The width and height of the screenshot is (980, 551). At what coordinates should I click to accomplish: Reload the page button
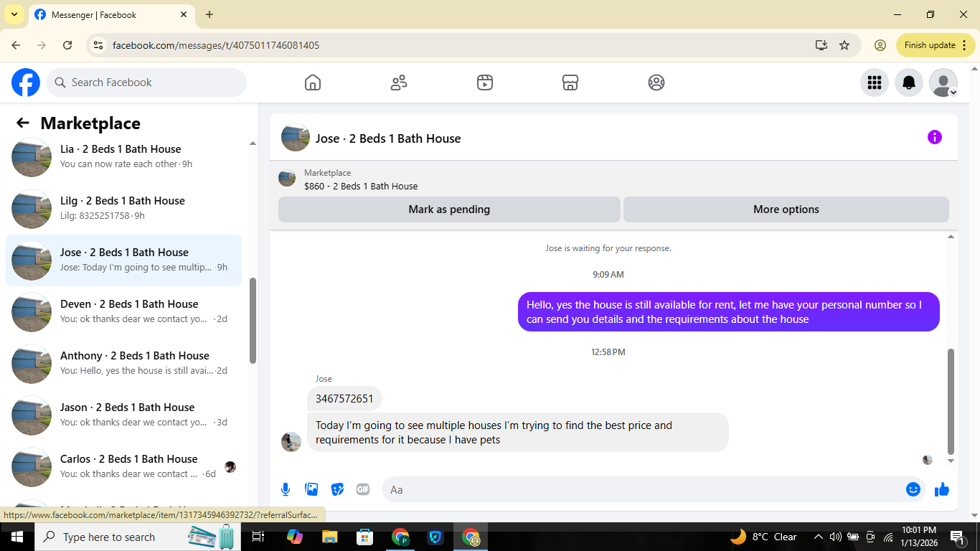point(67,45)
